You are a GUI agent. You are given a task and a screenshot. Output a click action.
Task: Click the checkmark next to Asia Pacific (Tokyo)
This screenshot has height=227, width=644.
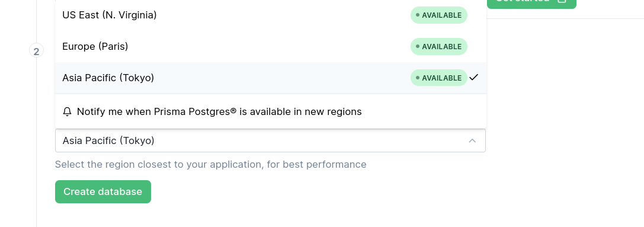pyautogui.click(x=474, y=77)
